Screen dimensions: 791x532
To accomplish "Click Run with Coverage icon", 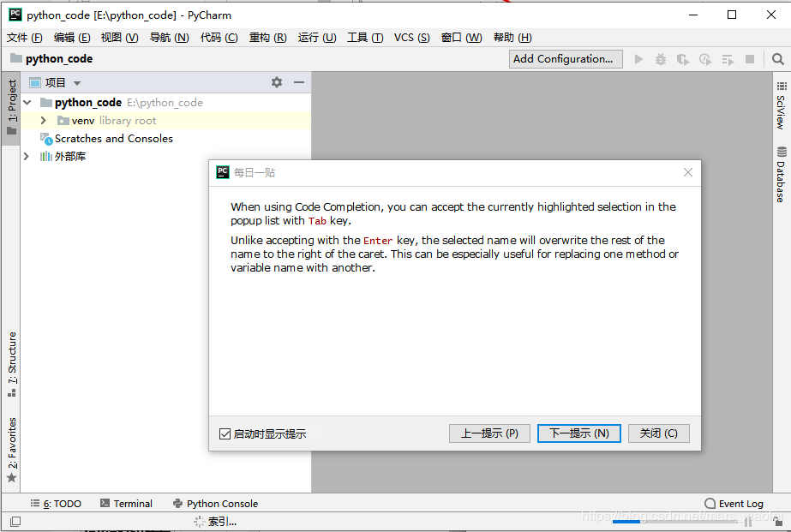I will pyautogui.click(x=682, y=59).
